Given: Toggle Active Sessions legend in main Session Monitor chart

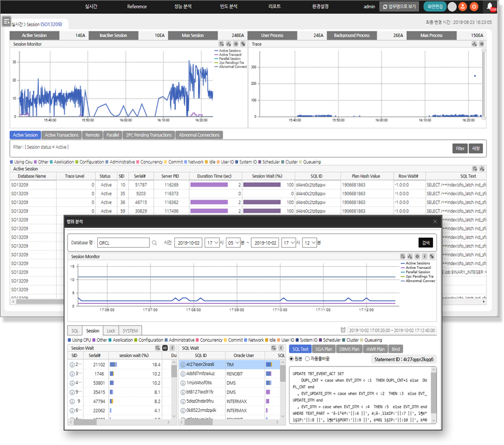Looking at the screenshot, I should point(227,51).
